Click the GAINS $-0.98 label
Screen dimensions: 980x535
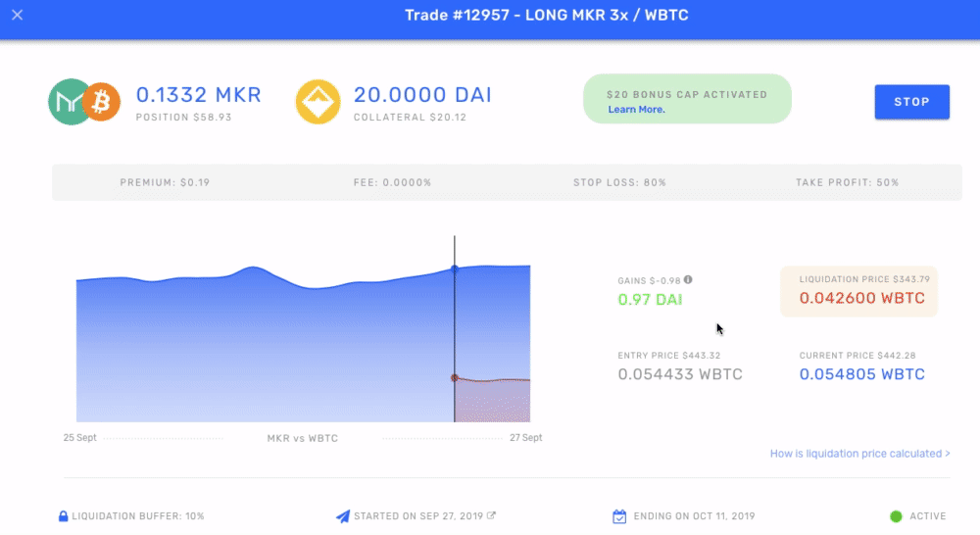click(649, 280)
